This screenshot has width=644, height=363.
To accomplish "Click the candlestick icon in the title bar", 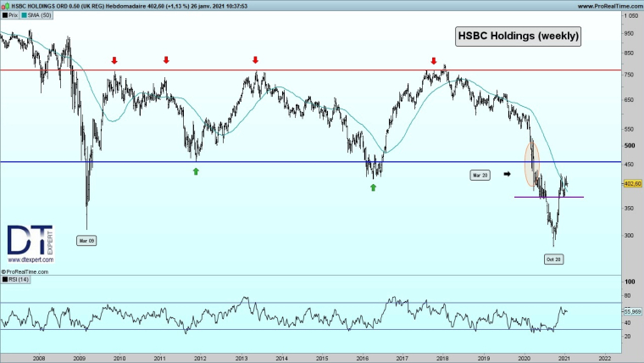I will pyautogui.click(x=6, y=5).
